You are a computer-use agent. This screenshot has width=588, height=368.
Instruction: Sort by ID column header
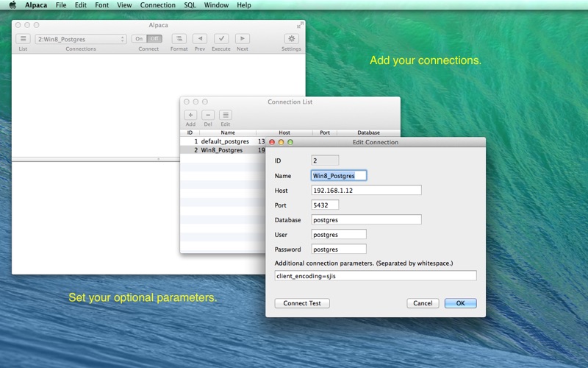pos(190,132)
